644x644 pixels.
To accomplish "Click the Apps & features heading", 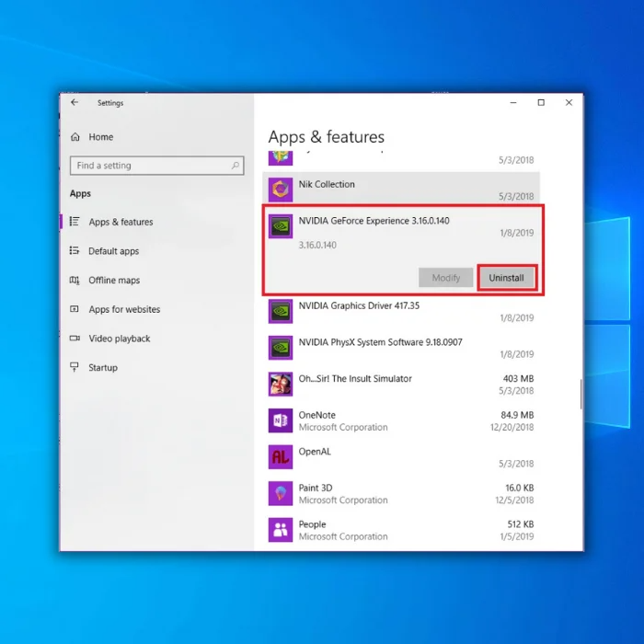I will [x=327, y=137].
